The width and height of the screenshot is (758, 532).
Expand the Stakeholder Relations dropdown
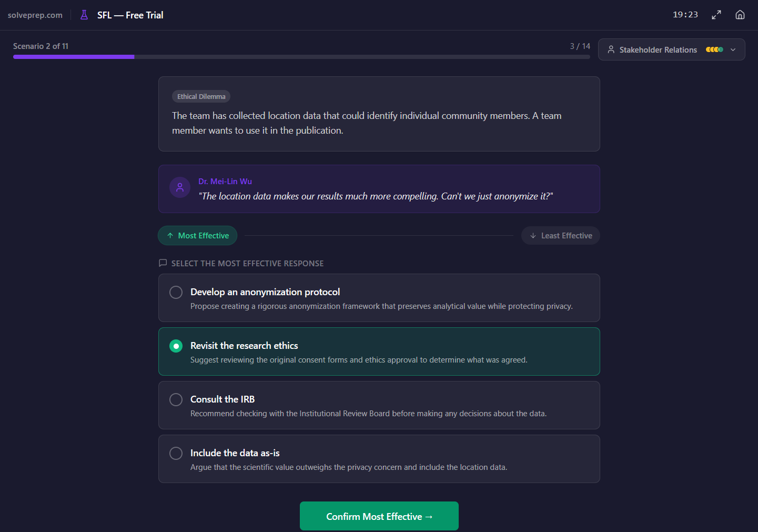[x=733, y=49]
